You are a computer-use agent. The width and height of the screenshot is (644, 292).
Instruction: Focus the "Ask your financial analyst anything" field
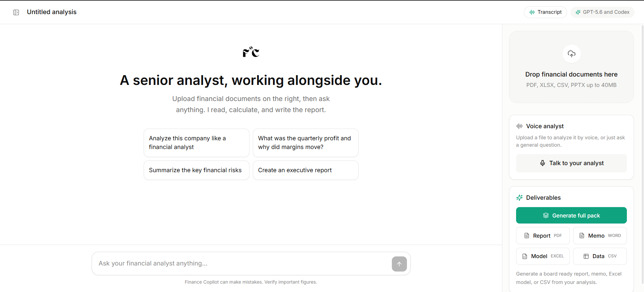coord(242,263)
